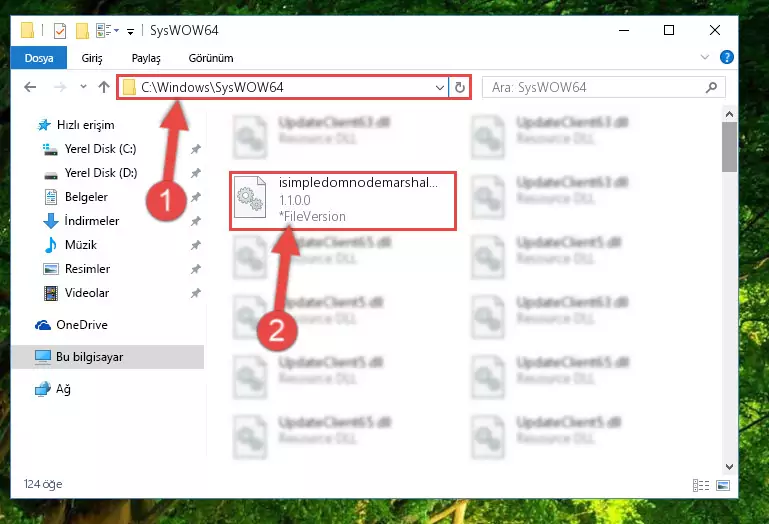Click the Ara: SysWOW64 search box
The height and width of the screenshot is (524, 769).
[x=603, y=87]
